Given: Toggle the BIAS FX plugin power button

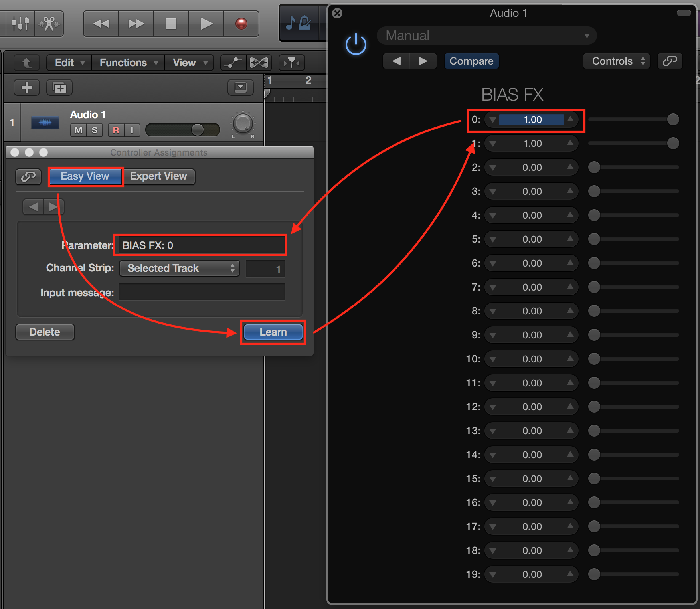Looking at the screenshot, I should [356, 44].
